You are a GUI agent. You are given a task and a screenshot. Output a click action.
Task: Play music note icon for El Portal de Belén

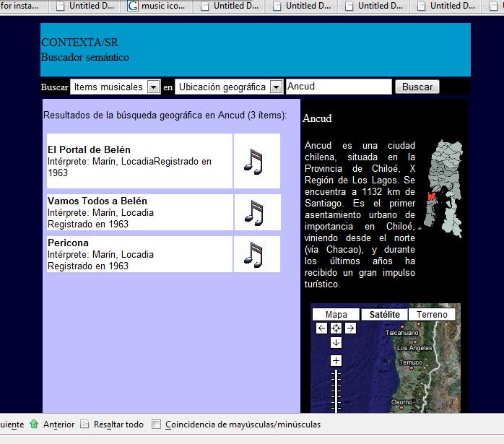coord(253,162)
